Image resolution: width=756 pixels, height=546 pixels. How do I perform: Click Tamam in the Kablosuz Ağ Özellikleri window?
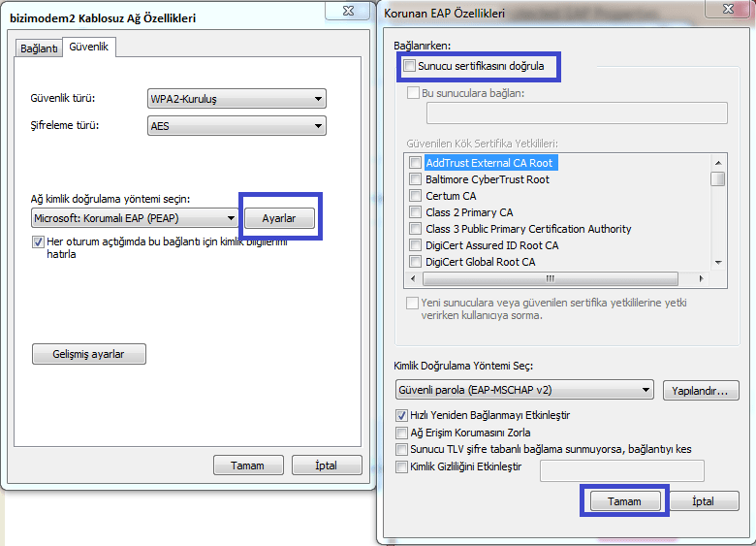[x=248, y=465]
